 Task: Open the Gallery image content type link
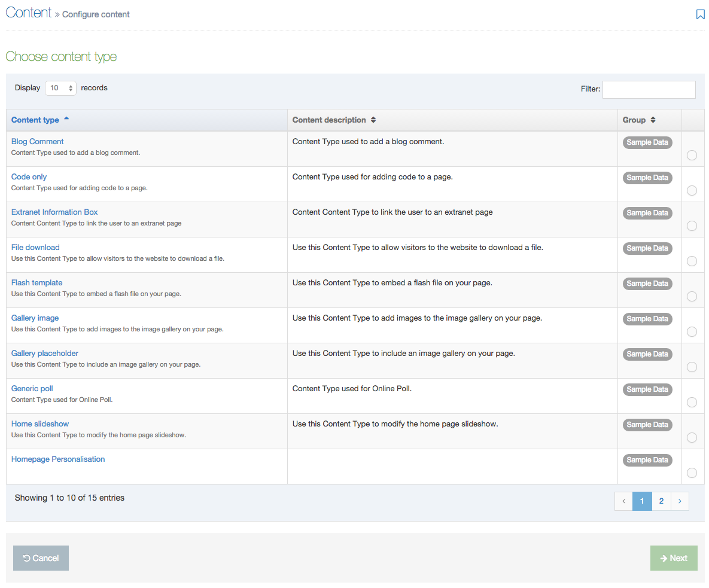[35, 318]
